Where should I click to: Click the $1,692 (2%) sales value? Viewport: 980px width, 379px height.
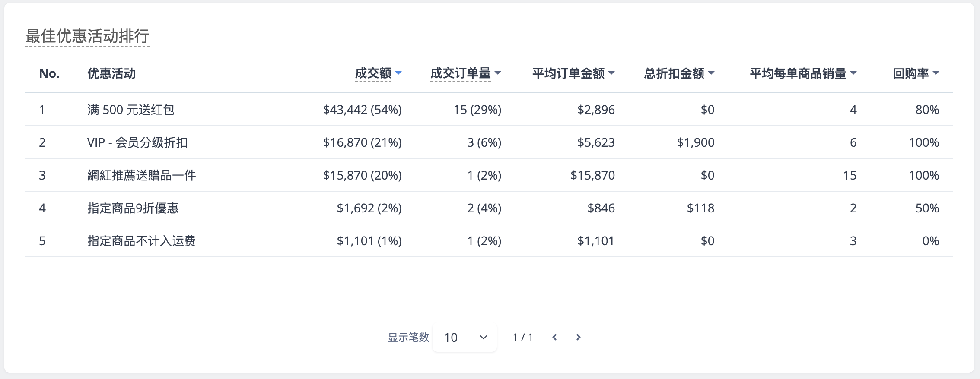tap(369, 208)
